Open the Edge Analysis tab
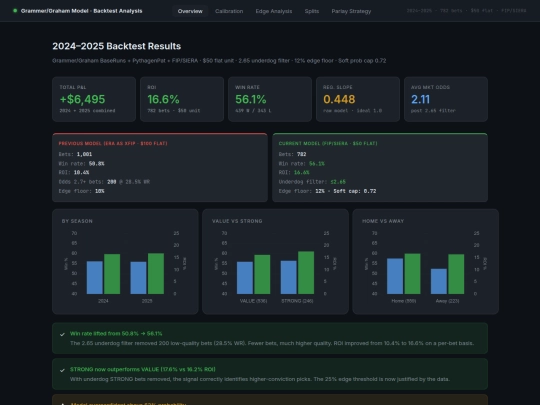The height and width of the screenshot is (405, 540). pos(274,11)
